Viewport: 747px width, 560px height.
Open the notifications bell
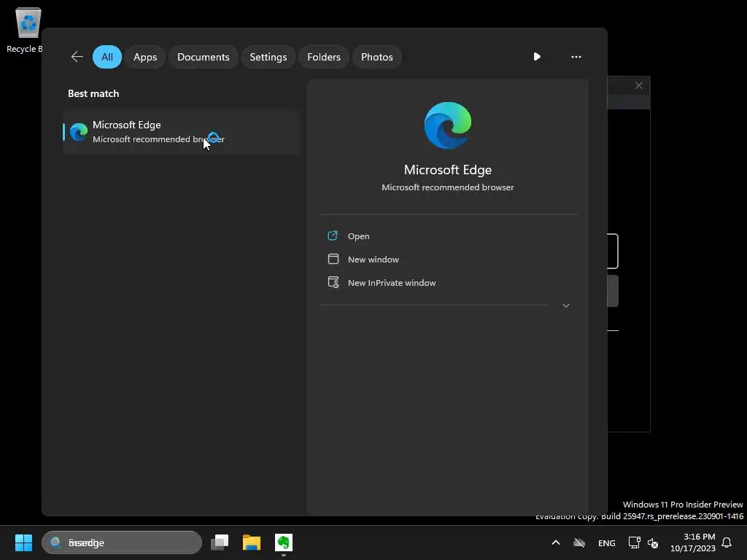[727, 542]
